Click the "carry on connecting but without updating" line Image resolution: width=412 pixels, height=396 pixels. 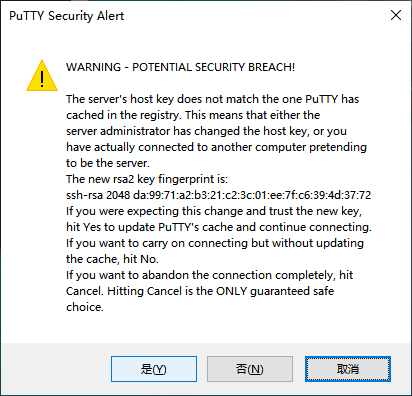(215, 243)
